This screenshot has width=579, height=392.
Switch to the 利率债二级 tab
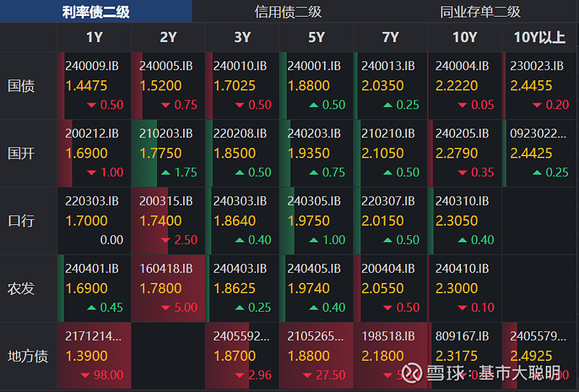pyautogui.click(x=96, y=12)
